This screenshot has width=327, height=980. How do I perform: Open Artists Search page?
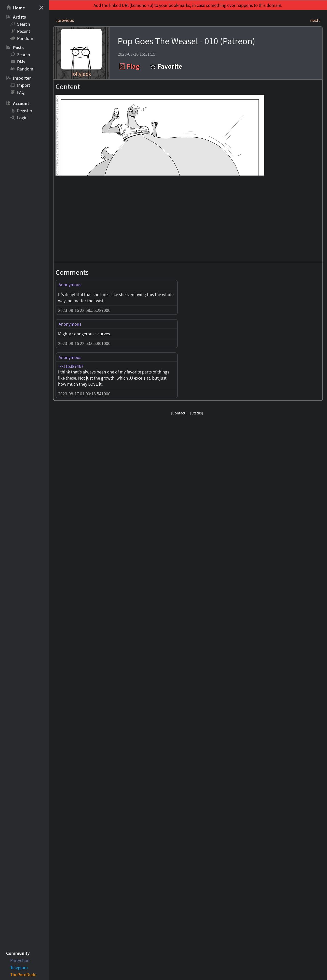(23, 24)
